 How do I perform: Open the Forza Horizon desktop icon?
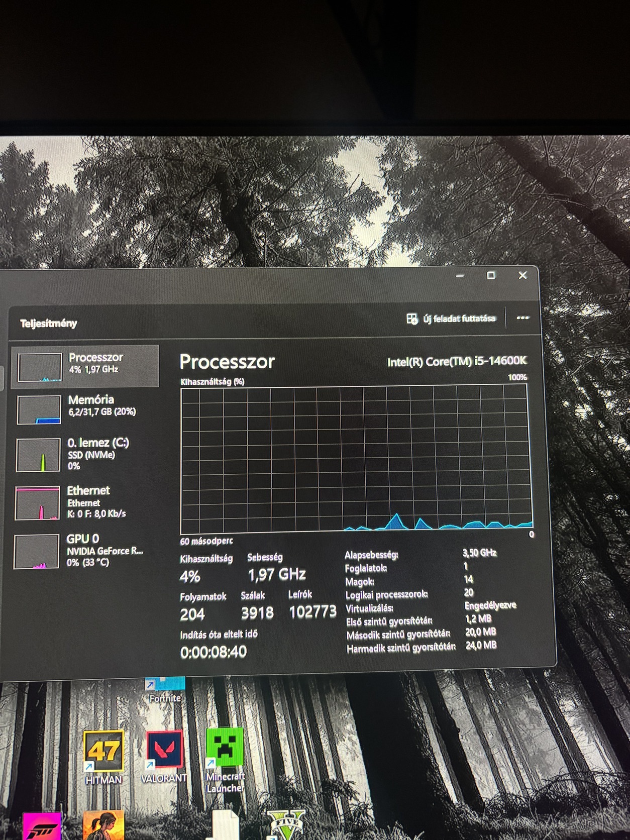pyautogui.click(x=42, y=826)
